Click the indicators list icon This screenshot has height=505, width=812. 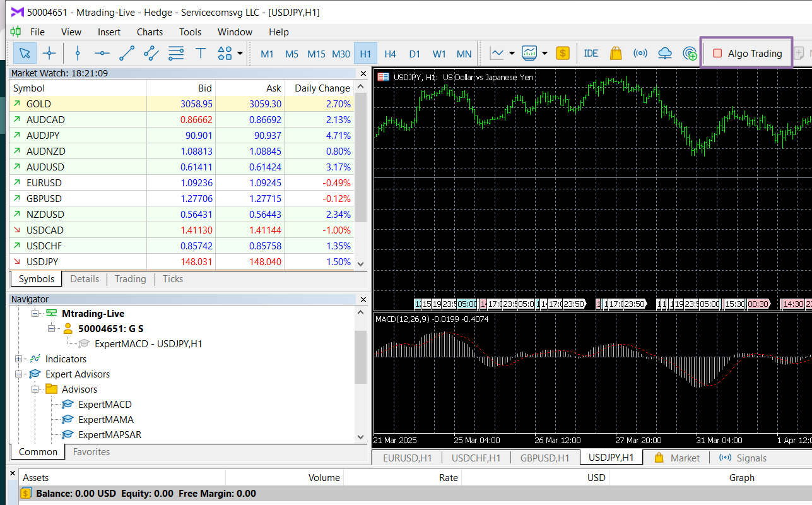click(529, 54)
